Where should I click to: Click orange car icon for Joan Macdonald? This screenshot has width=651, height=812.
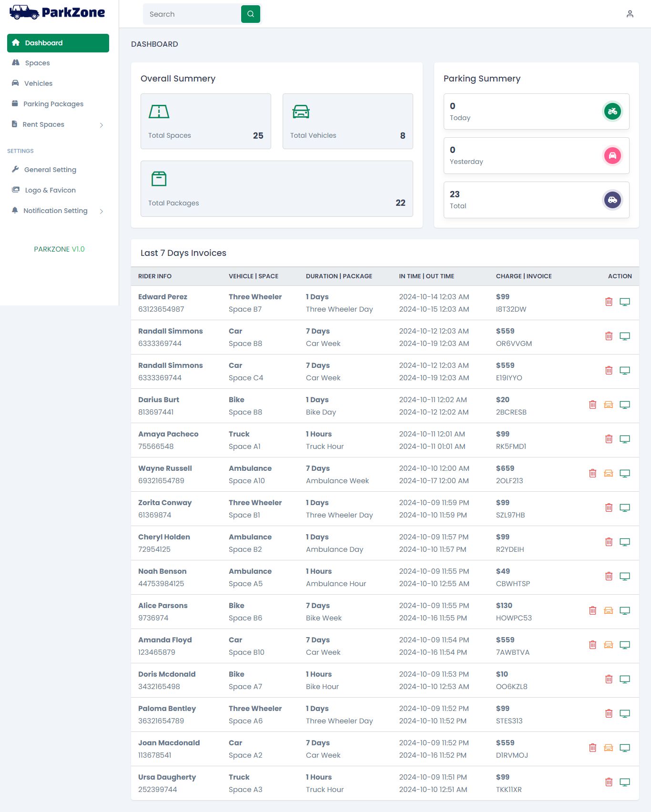pyautogui.click(x=609, y=748)
